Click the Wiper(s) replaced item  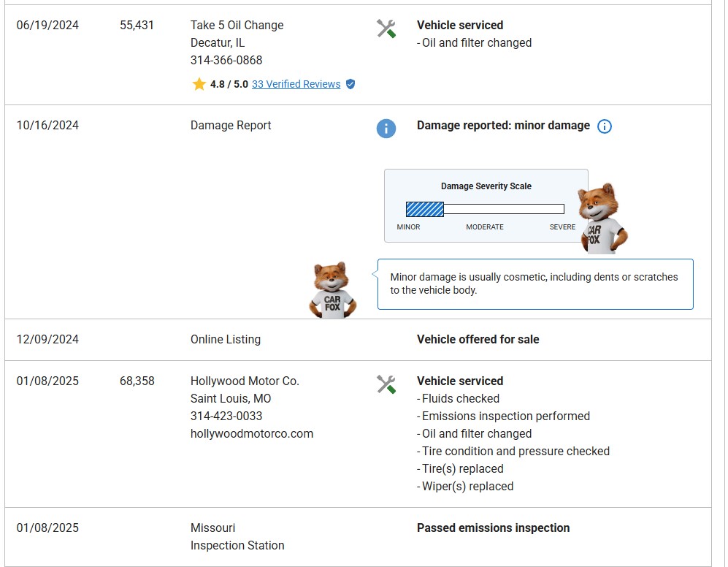(465, 486)
